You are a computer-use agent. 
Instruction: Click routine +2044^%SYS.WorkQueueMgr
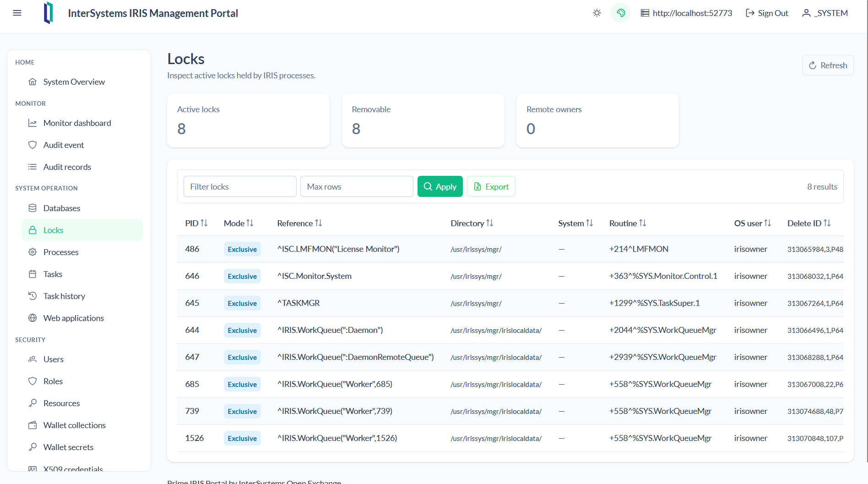coord(663,330)
